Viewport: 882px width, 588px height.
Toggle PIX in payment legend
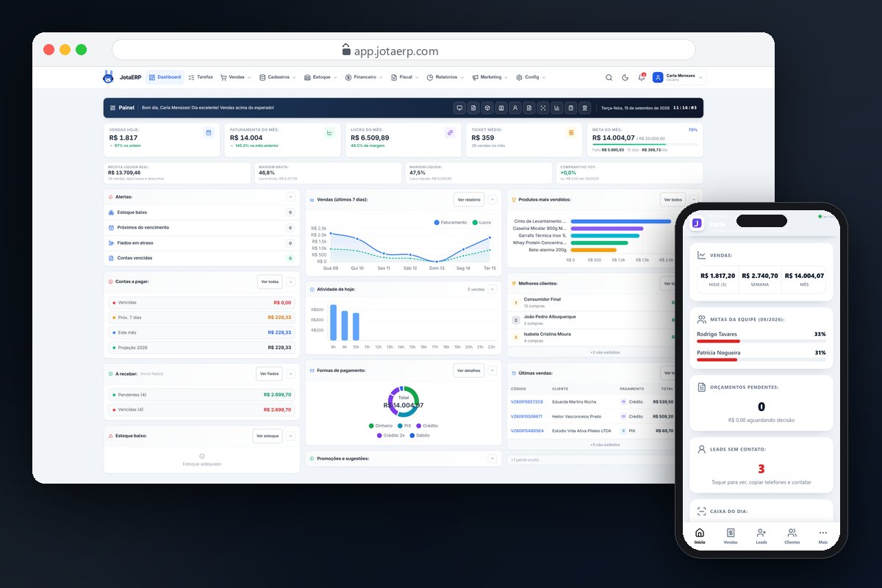point(405,426)
